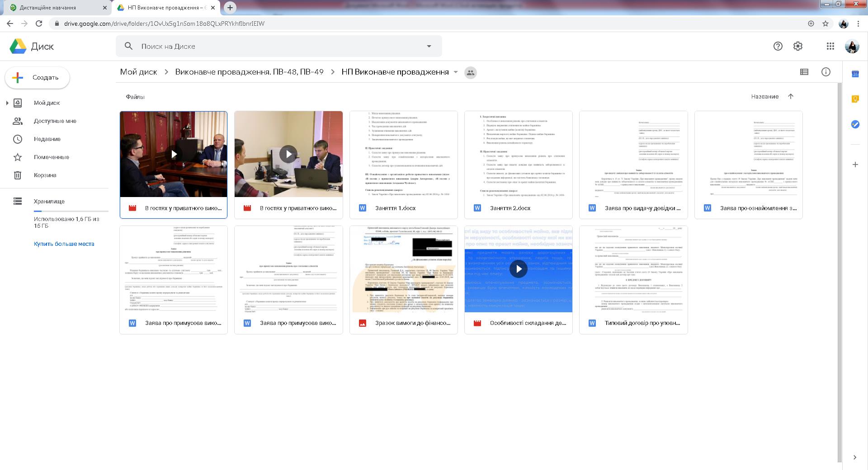
Task: Open Заняття 1.docx file
Action: tap(404, 165)
